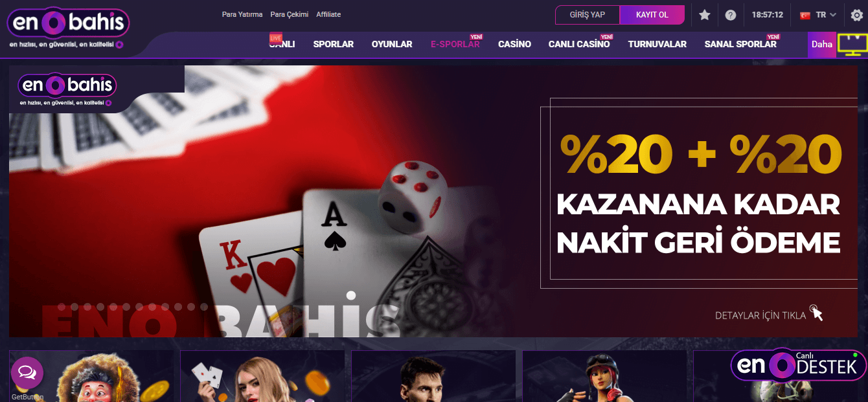Click the yellow TV monitor icon
This screenshot has width=868, height=402.
(x=852, y=45)
